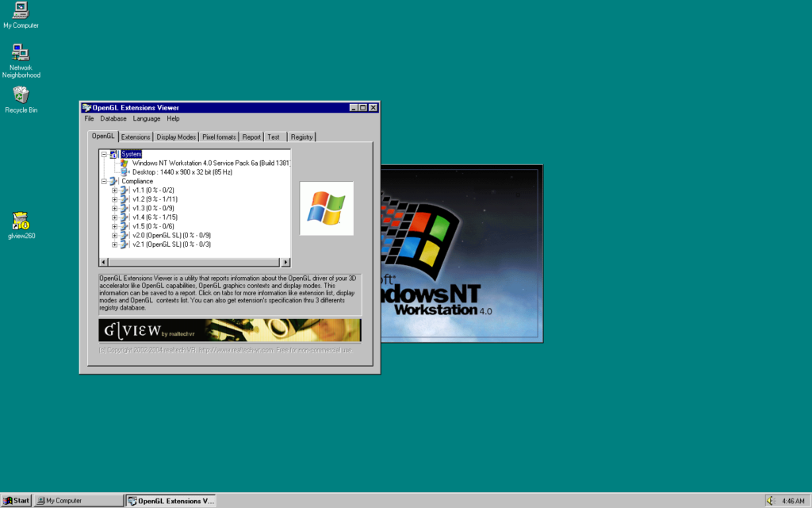The height and width of the screenshot is (508, 812).
Task: Switch to the Display Modes tab
Action: 176,137
